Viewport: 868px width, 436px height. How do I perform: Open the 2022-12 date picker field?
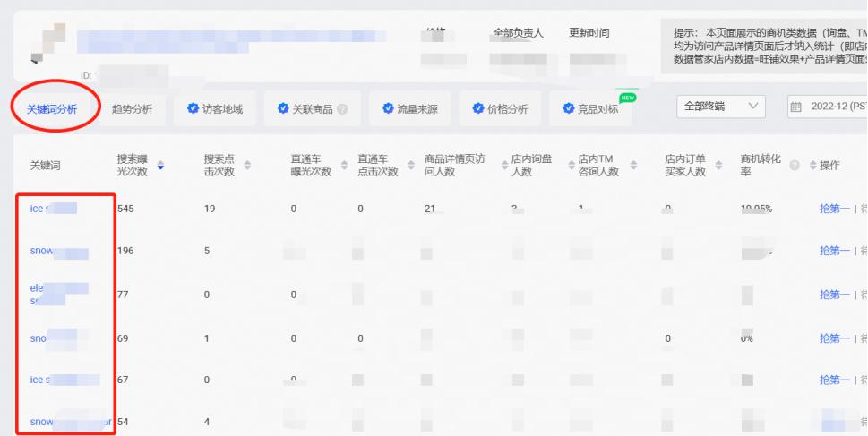[828, 107]
